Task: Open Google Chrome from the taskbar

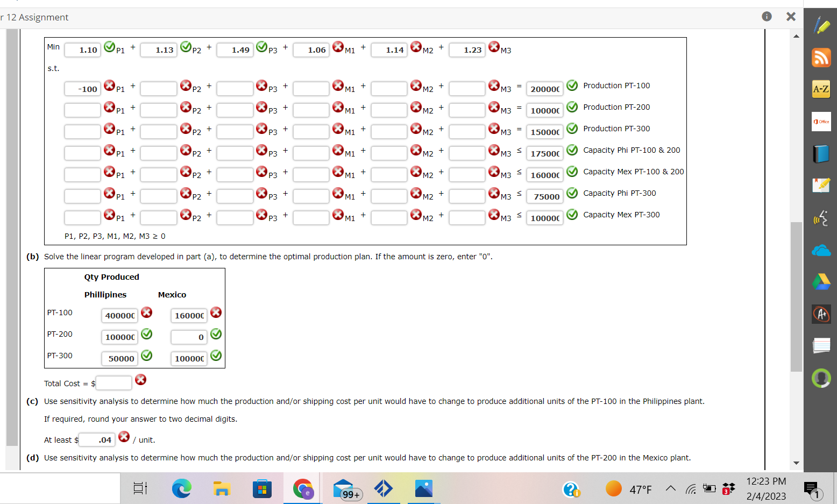Action: pos(303,488)
